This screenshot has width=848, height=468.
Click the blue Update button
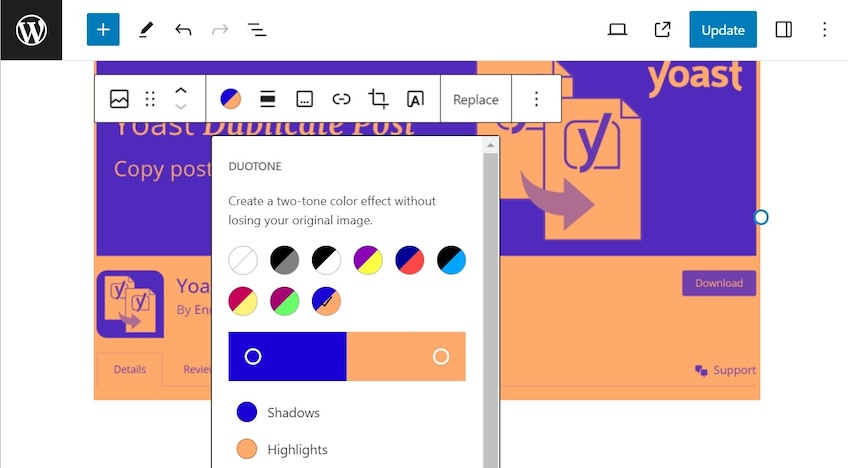(722, 30)
